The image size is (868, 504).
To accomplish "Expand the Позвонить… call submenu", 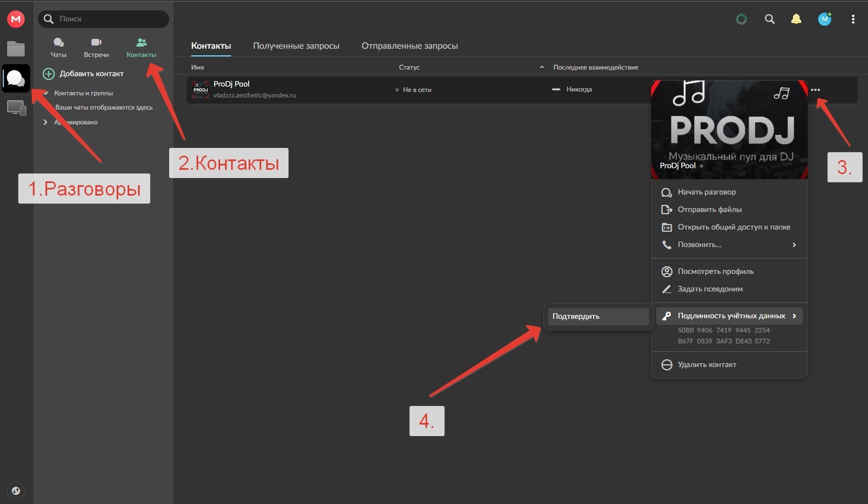I will coord(729,245).
